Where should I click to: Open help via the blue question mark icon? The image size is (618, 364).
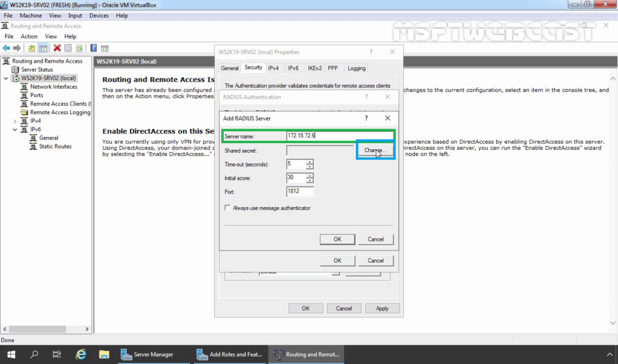coord(94,48)
